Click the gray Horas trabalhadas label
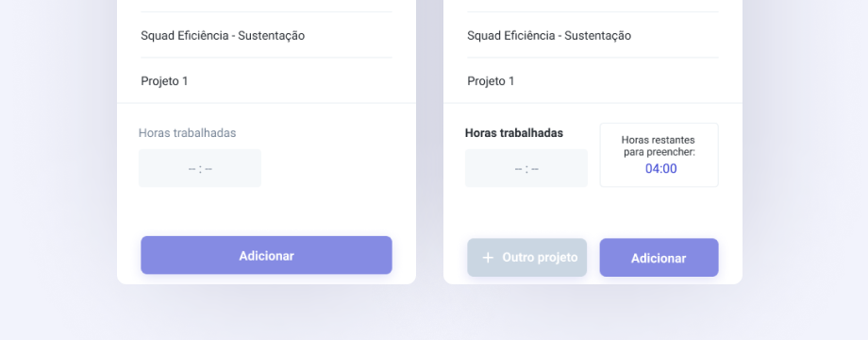 pyautogui.click(x=187, y=133)
